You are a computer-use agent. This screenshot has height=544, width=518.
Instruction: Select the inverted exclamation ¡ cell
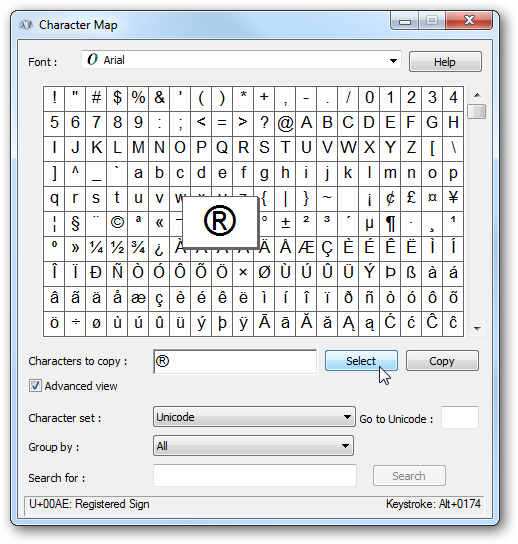(369, 198)
